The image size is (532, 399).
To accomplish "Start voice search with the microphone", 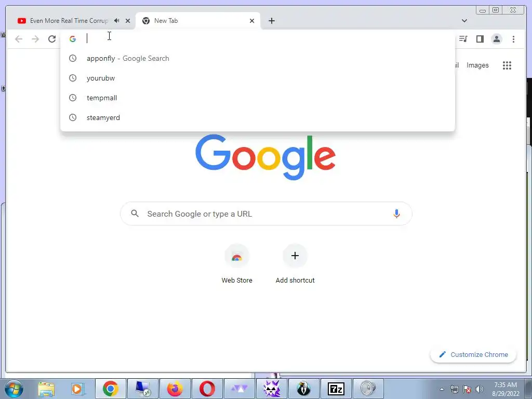I will tap(396, 214).
